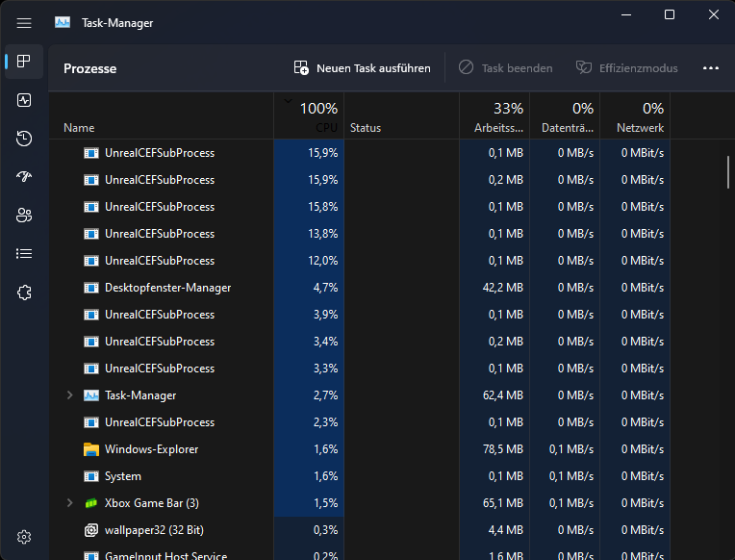The width and height of the screenshot is (735, 560).
Task: Sort by the Arbeitsspeicher column header
Action: 494,115
